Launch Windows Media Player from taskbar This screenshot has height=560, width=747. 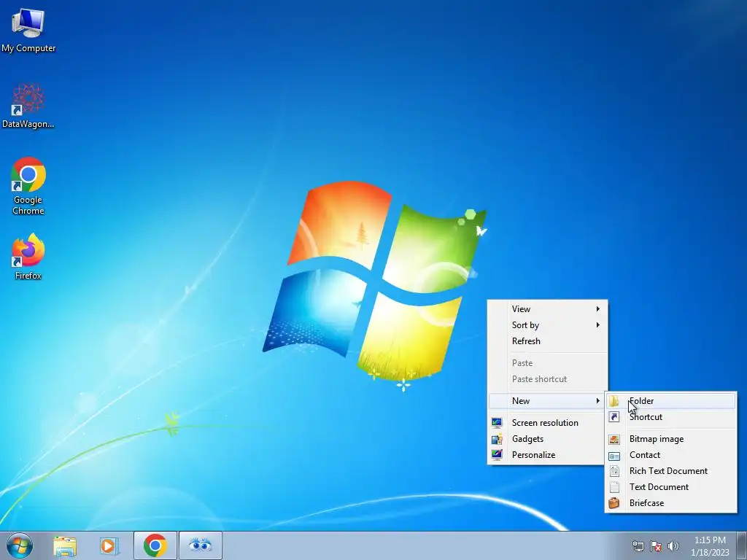(109, 545)
